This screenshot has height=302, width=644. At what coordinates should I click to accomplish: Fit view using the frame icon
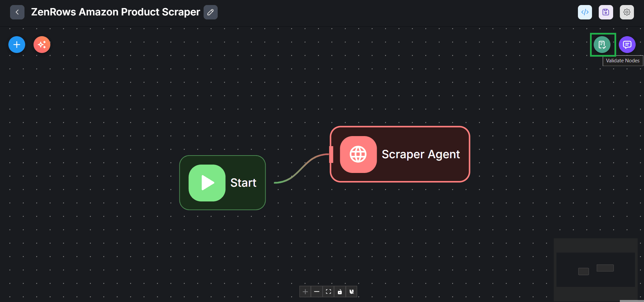(x=328, y=292)
